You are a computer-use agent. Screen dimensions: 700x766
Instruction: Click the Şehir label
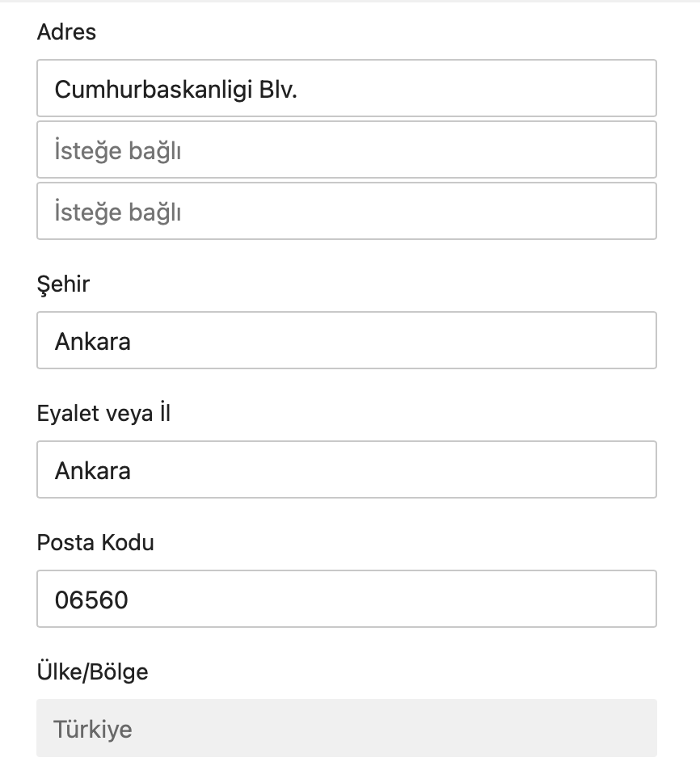(63, 284)
